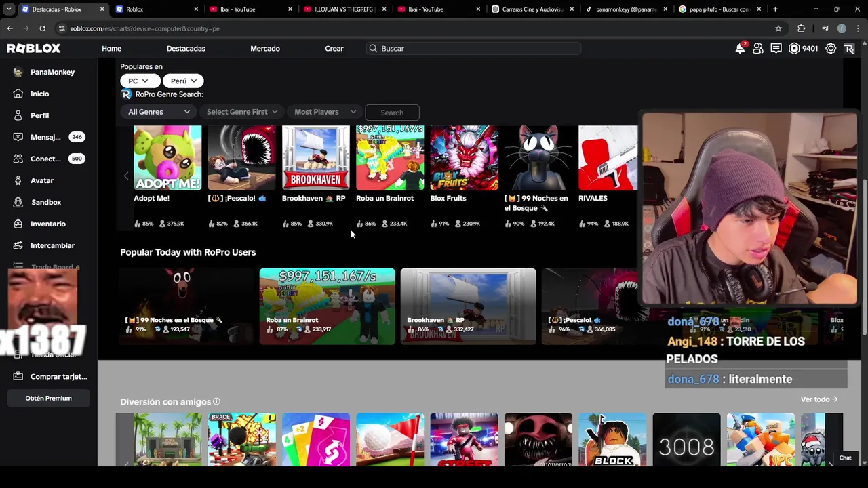This screenshot has height=488, width=868.
Task: Click the Robux balance 9401
Action: (803, 49)
